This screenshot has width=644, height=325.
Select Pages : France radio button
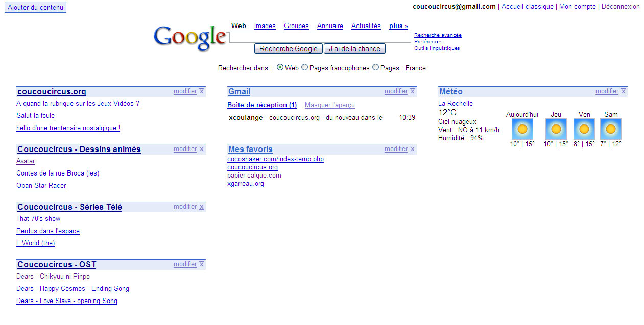375,67
